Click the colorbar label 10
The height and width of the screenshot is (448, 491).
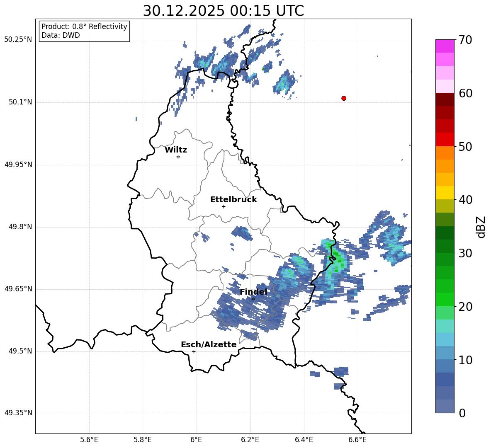[465, 360]
